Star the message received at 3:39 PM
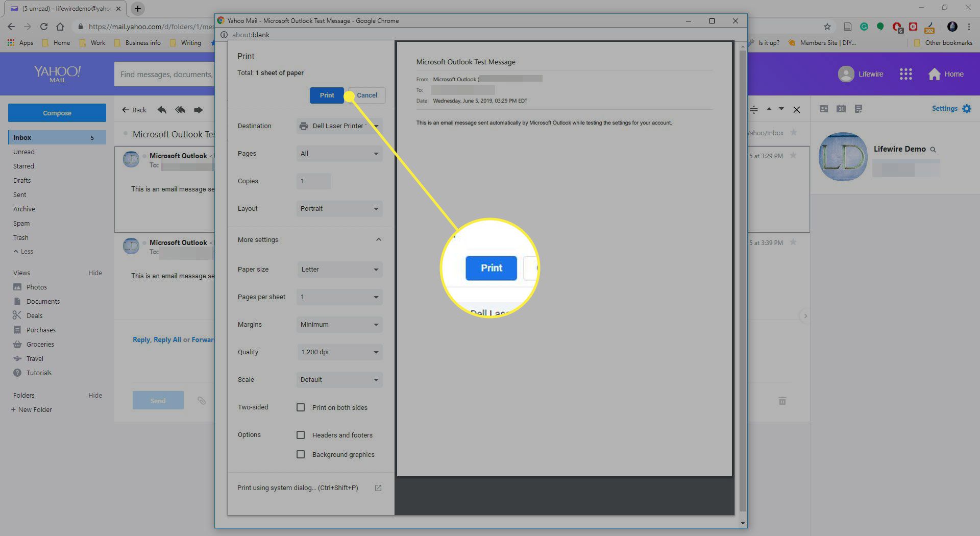The image size is (980, 536). coord(793,242)
